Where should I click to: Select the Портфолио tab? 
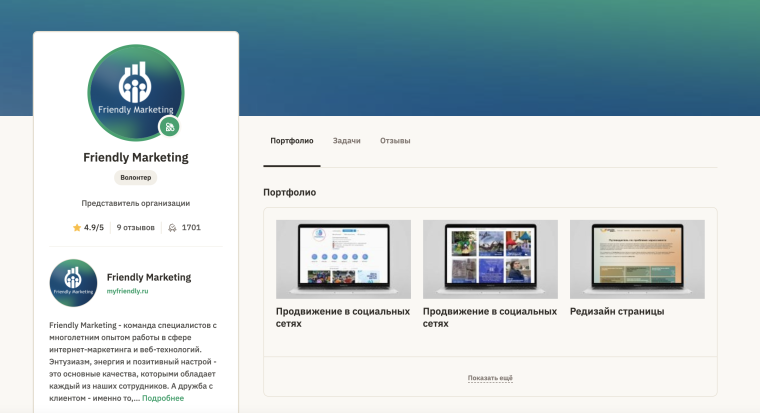292,141
